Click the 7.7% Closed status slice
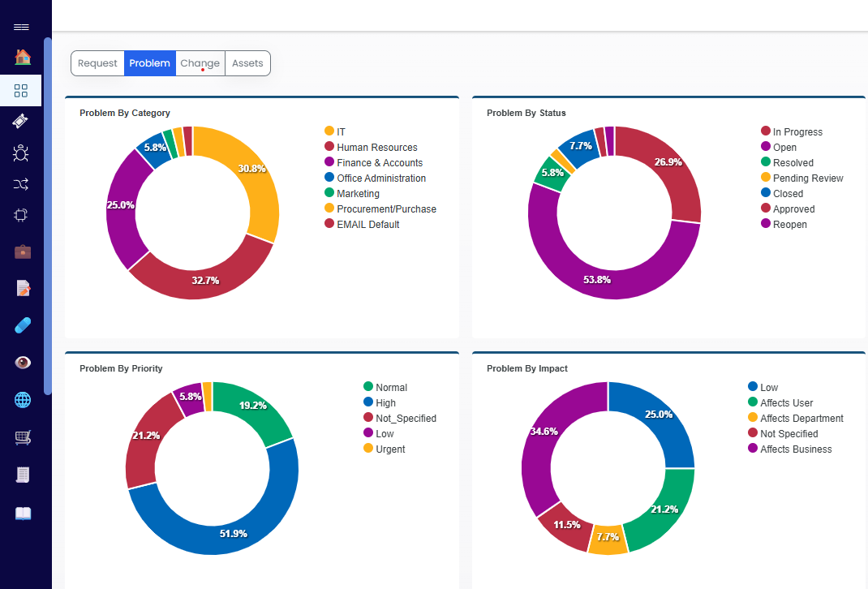Screen dimensions: 868x589 pos(581,146)
